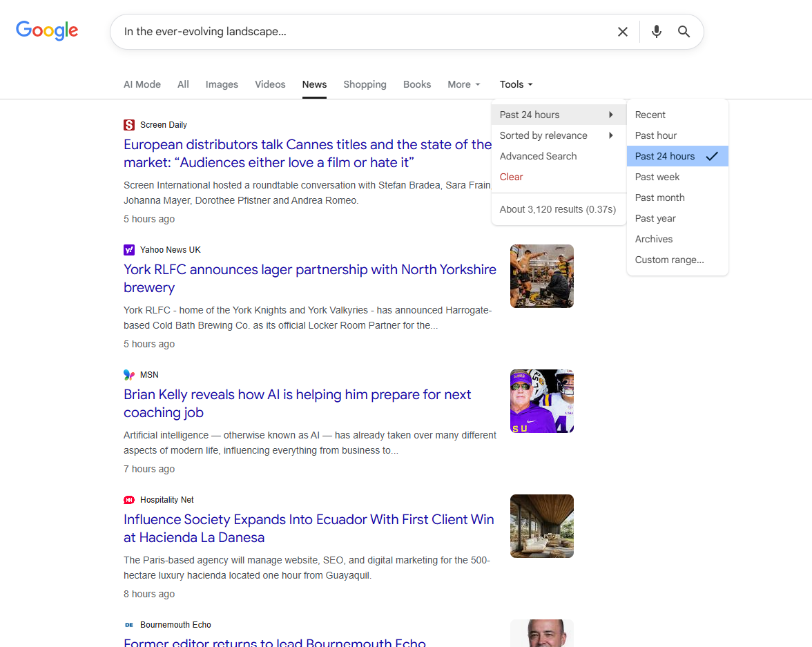Open the Influence Society Ecuador article

pos(309,528)
